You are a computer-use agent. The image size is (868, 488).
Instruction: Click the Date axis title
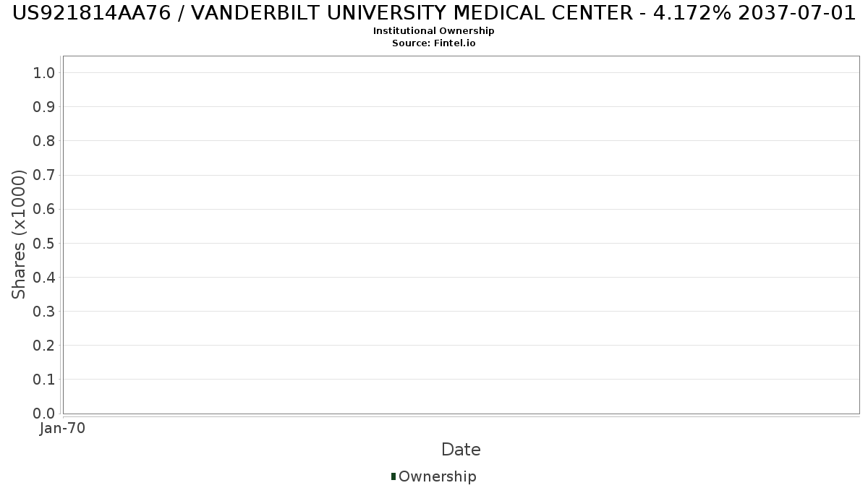(461, 450)
